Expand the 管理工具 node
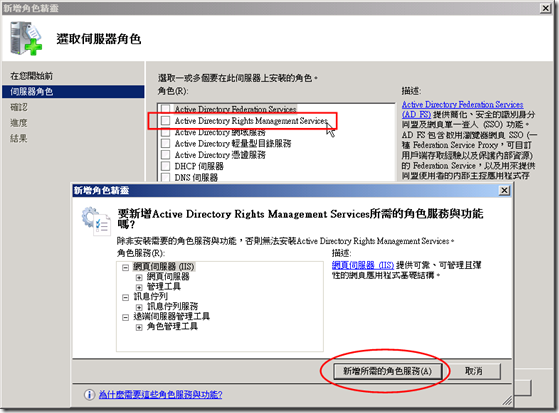This screenshot has height=413, width=559. coord(139,287)
